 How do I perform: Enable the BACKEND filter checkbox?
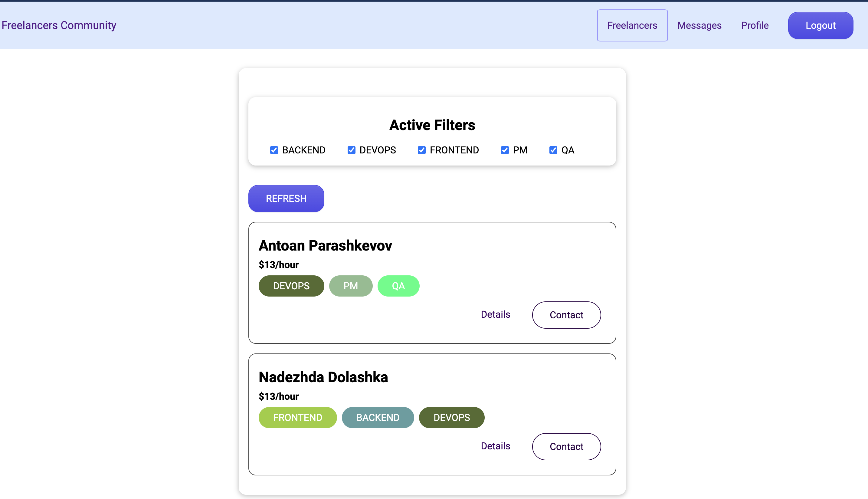(274, 150)
